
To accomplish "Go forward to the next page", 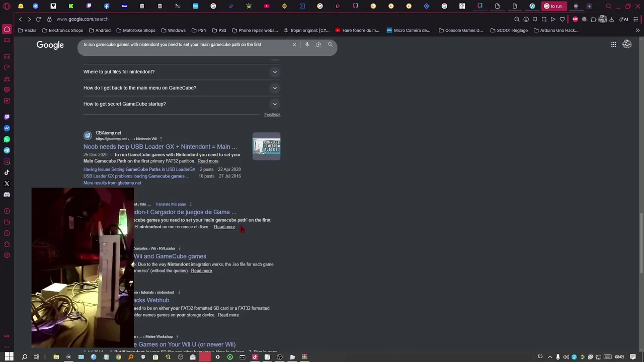I will click(29, 19).
